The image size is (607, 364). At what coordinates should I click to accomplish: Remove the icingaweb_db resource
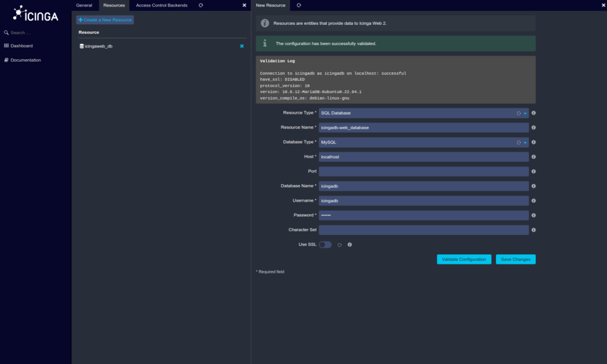[x=241, y=46]
